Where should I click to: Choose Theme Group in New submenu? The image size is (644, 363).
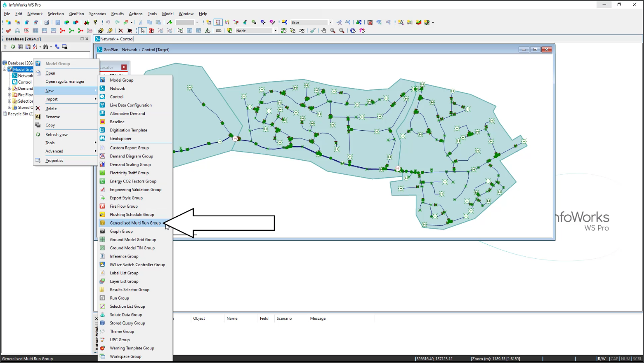click(x=135, y=331)
